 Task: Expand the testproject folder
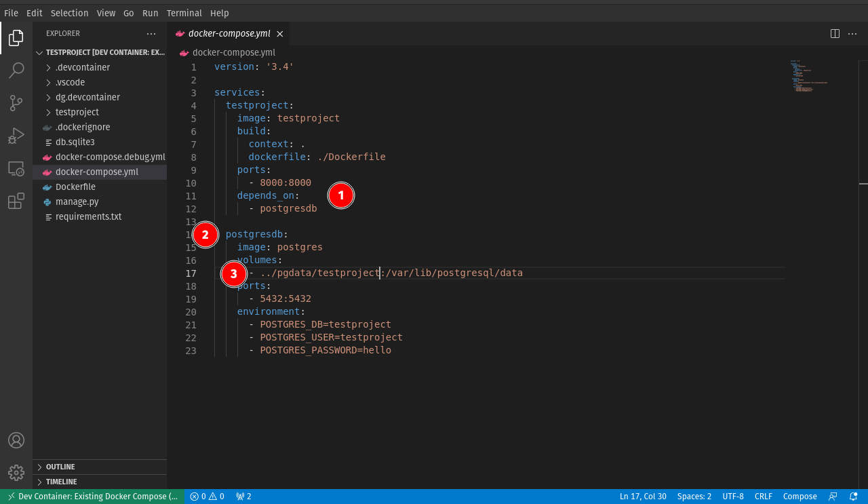click(100, 112)
